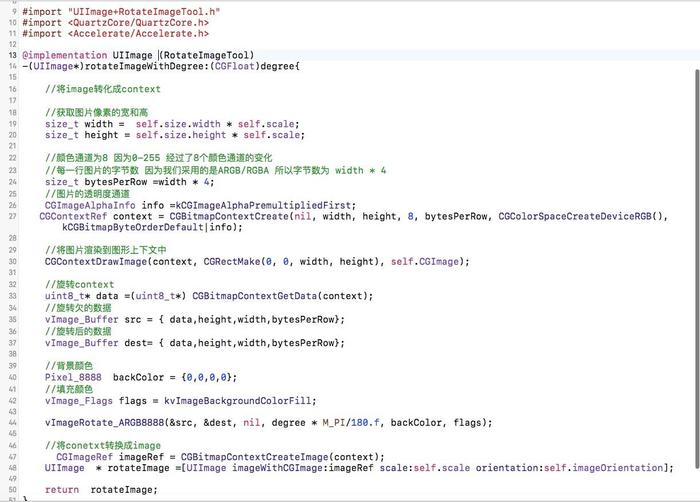Click line number 13 in the gutter
The image size is (700, 502).
12,55
